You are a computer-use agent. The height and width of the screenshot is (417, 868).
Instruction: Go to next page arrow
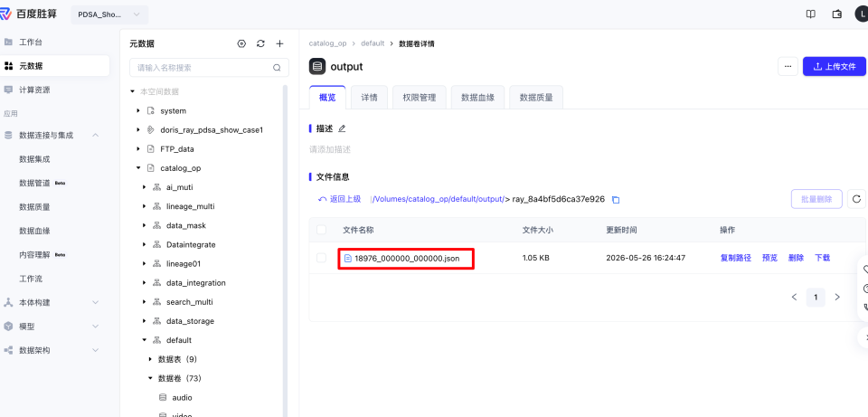(837, 298)
